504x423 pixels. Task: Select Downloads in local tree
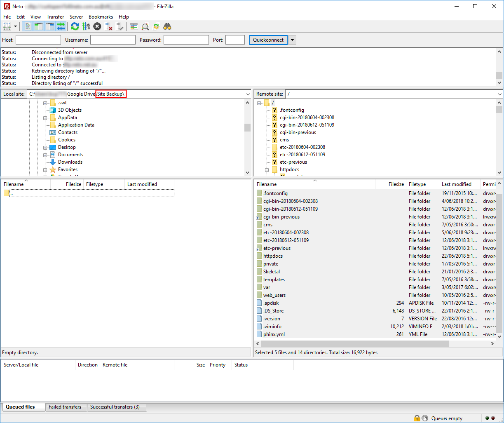[x=70, y=162]
